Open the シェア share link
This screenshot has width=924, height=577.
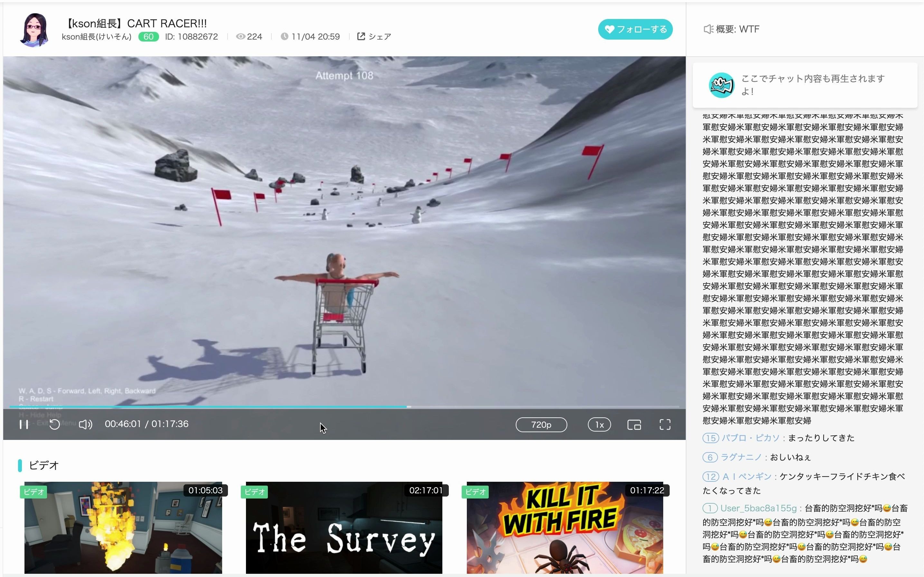pos(374,37)
